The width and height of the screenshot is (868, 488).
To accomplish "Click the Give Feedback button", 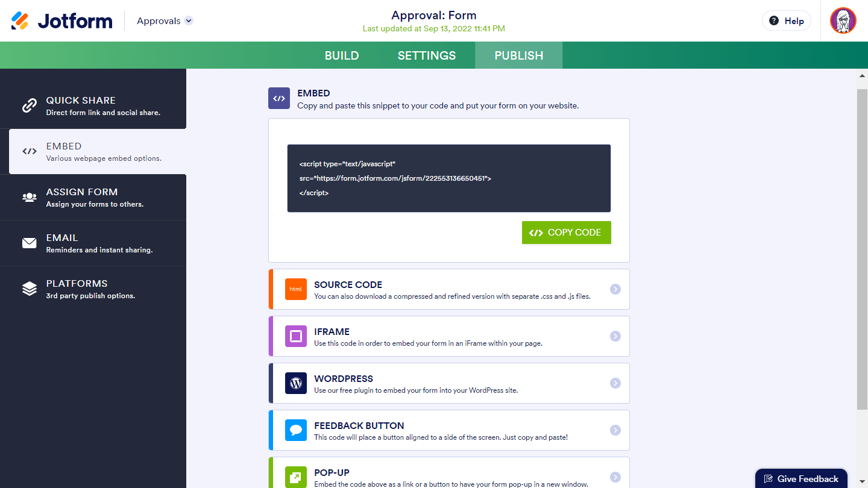I will click(x=801, y=479).
